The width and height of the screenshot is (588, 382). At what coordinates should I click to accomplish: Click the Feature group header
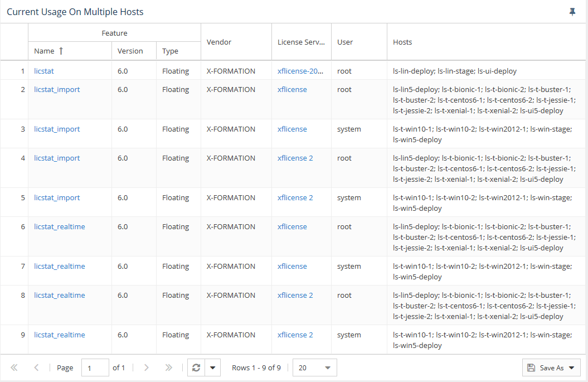114,33
